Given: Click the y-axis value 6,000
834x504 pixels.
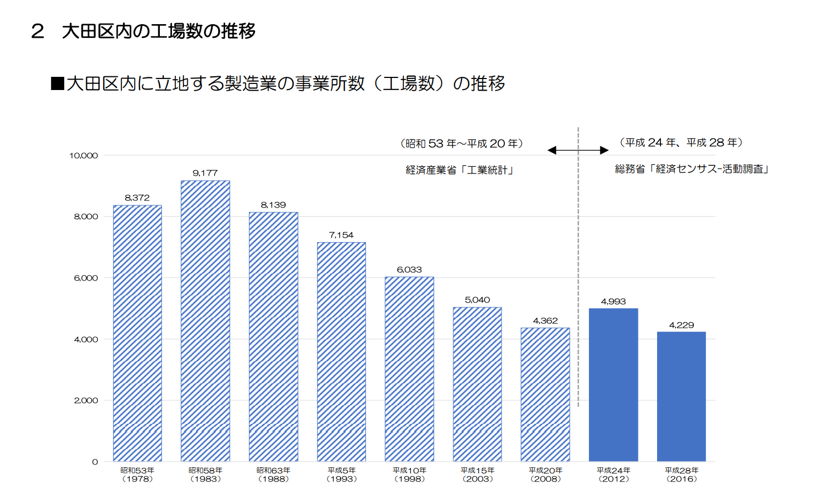Looking at the screenshot, I should [x=86, y=278].
